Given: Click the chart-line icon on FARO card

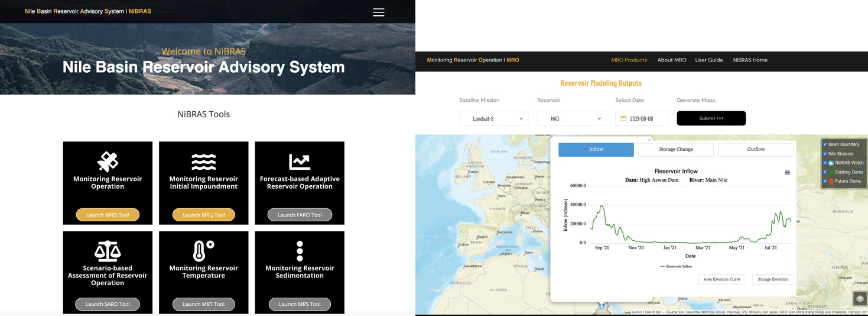Looking at the screenshot, I should point(300,162).
